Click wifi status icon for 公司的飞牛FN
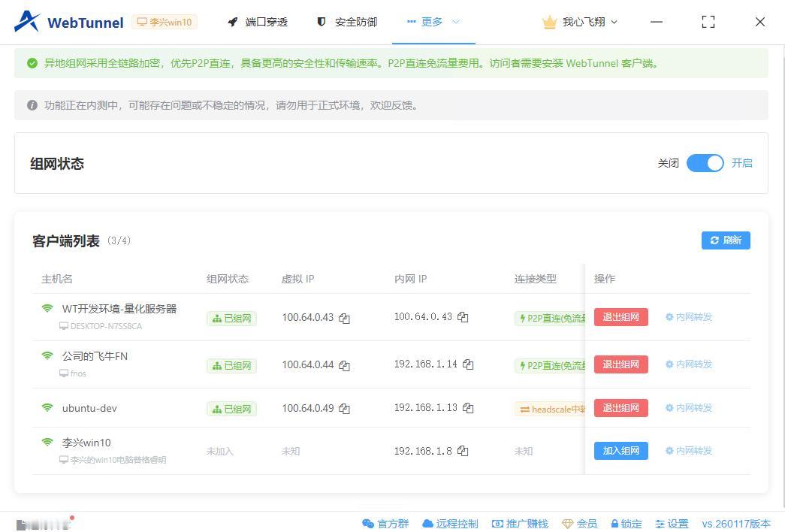Screen dimensions: 785x532 47,355
